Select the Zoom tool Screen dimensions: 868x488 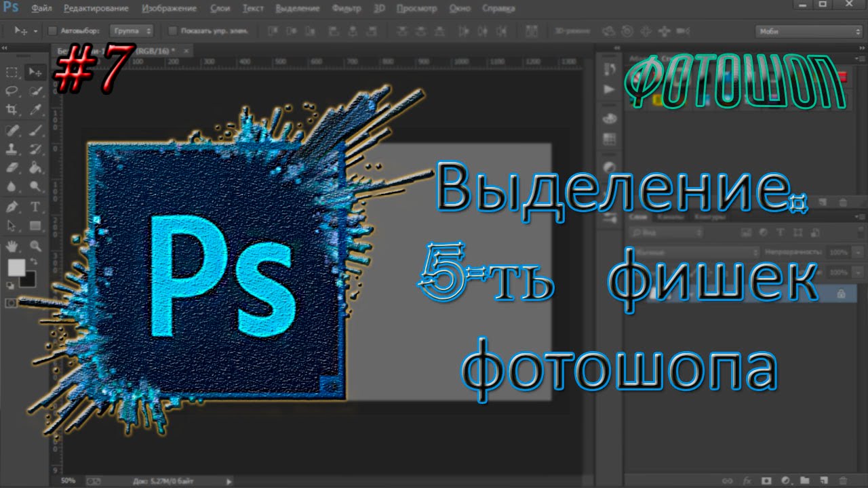click(x=35, y=246)
